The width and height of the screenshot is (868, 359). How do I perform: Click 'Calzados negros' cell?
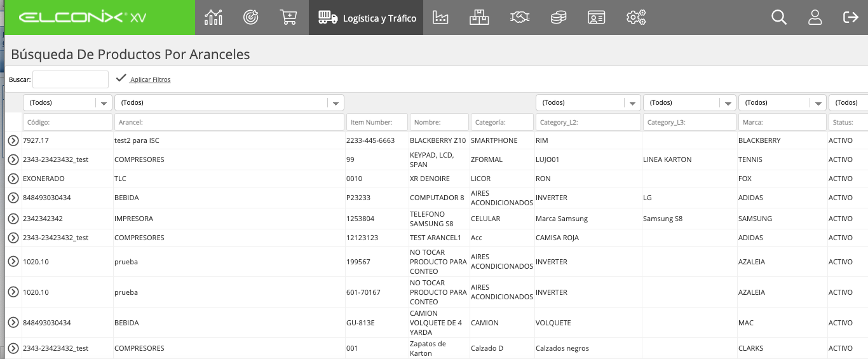point(562,348)
